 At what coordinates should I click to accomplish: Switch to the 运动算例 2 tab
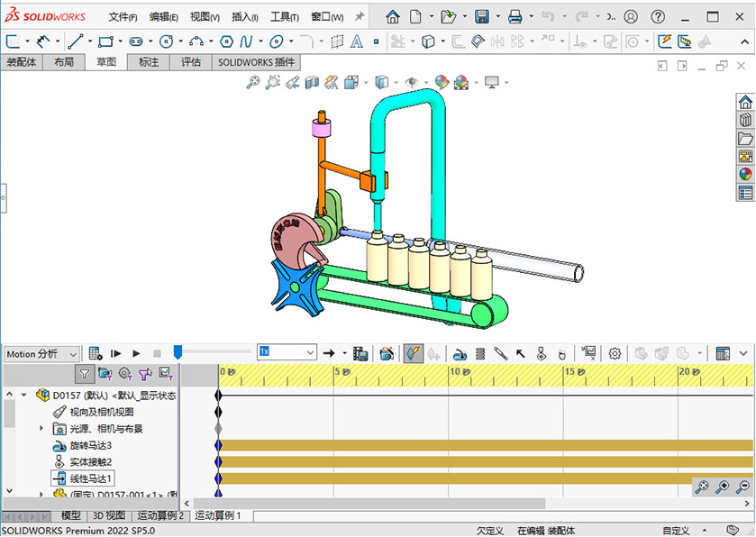159,516
